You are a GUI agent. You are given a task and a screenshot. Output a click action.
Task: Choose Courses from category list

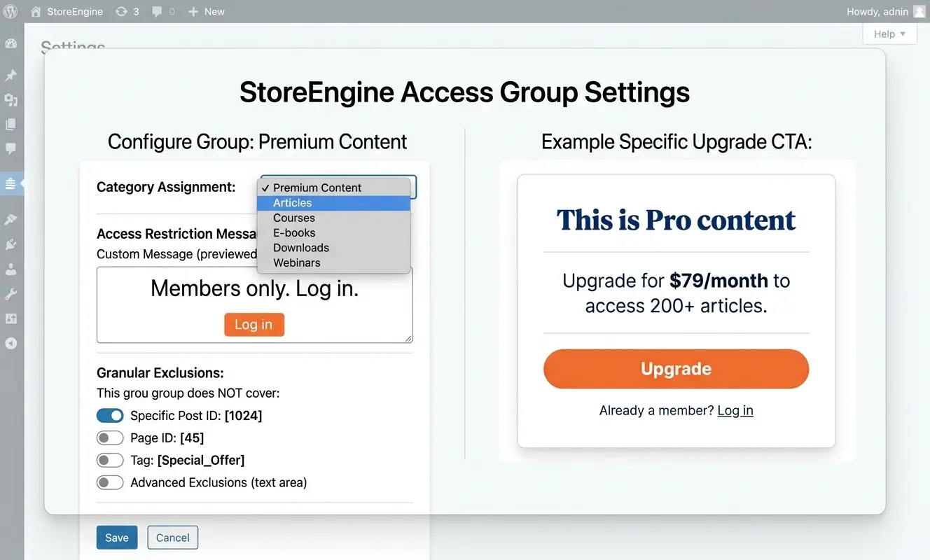coord(333,218)
